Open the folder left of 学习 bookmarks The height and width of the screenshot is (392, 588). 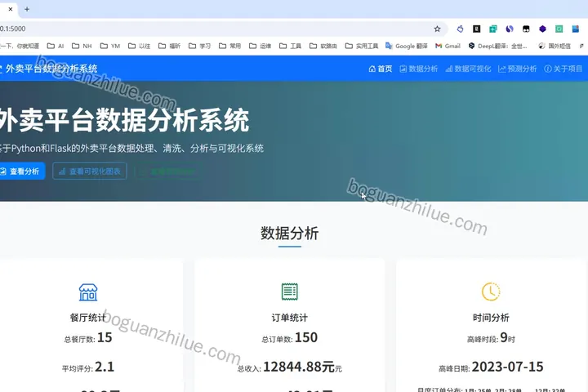pyautogui.click(x=170, y=46)
